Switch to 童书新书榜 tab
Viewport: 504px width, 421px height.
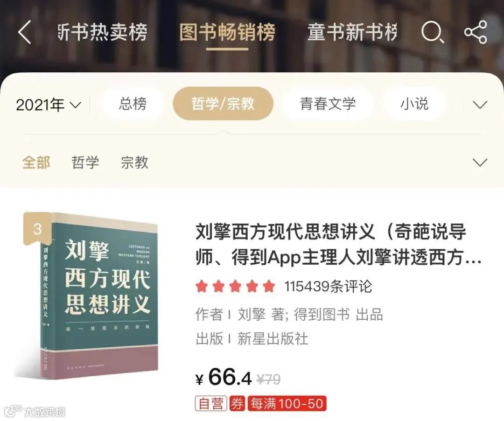pos(352,32)
